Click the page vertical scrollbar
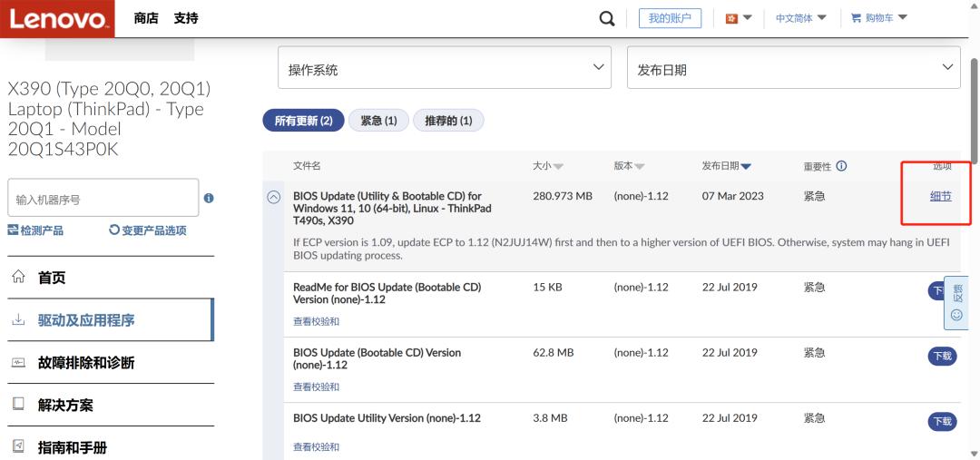This screenshot has height=460, width=980. (975, 112)
